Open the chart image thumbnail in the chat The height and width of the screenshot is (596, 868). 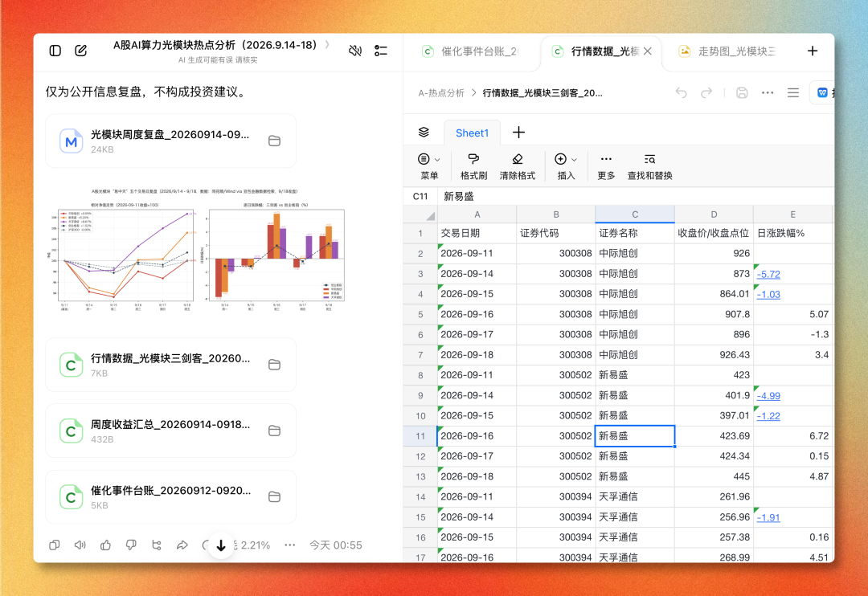201,251
